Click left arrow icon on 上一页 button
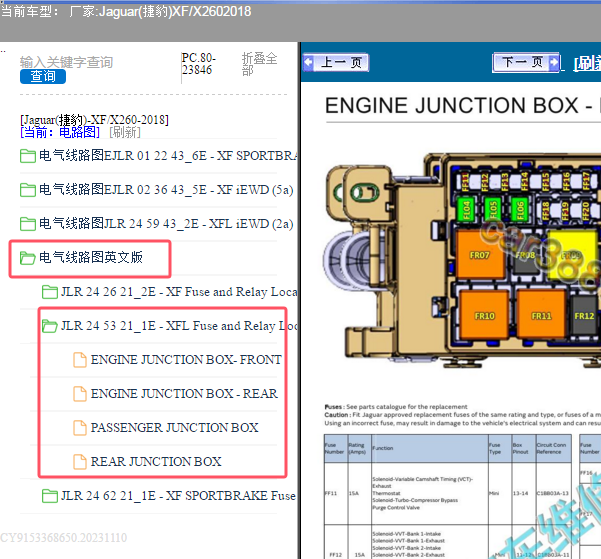 click(x=309, y=62)
